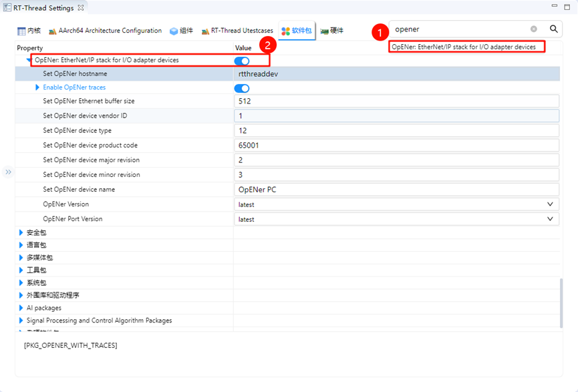This screenshot has height=392, width=578.
Task: Expand side panel with double chevron
Action: click(8, 172)
